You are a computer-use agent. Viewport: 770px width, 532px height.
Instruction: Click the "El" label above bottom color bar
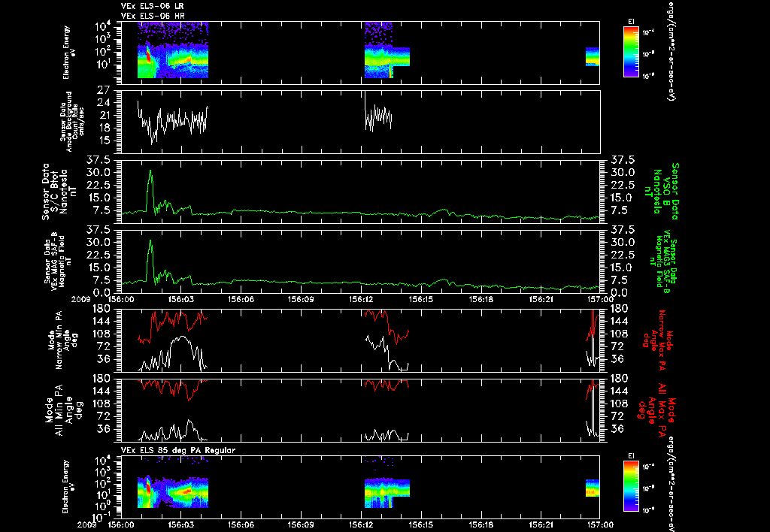[x=631, y=456]
